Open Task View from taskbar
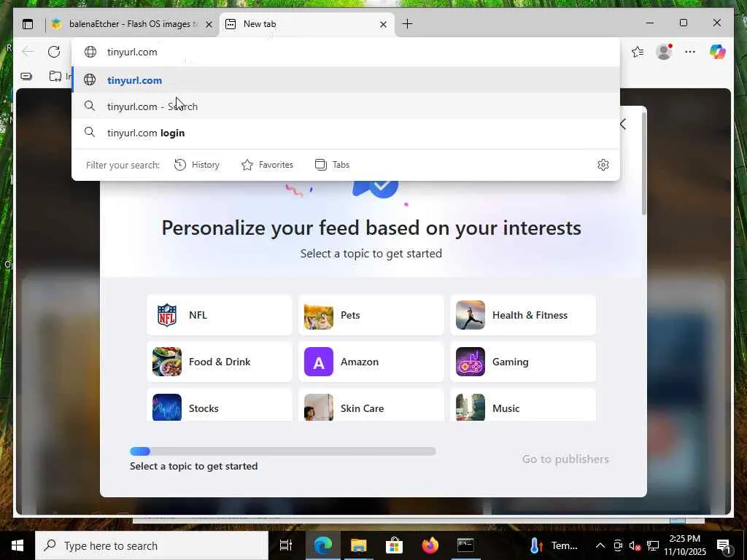747x560 pixels. 286,545
